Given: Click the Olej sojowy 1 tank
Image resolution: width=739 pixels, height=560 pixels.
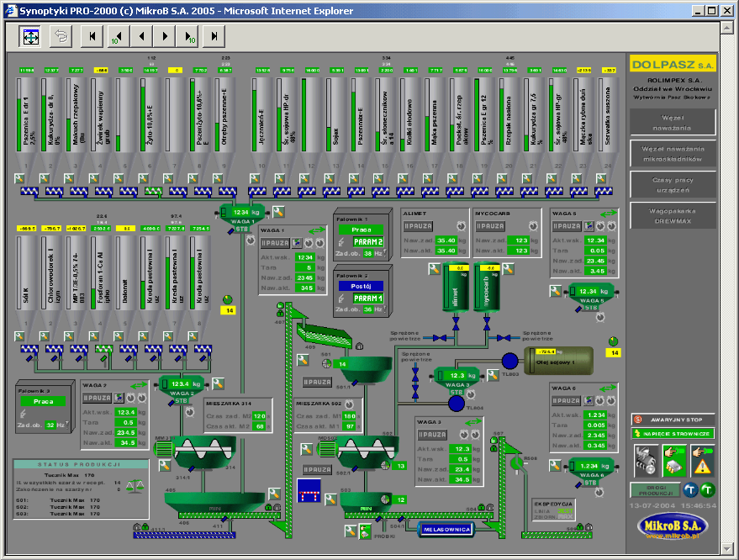Looking at the screenshot, I should (x=559, y=361).
